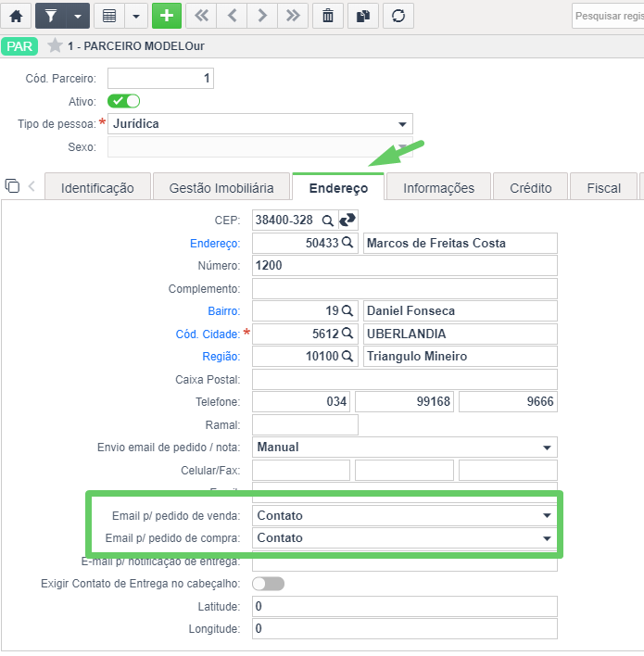Click the Bairro label link
Viewport: 644px width, 656px height.
click(x=224, y=311)
